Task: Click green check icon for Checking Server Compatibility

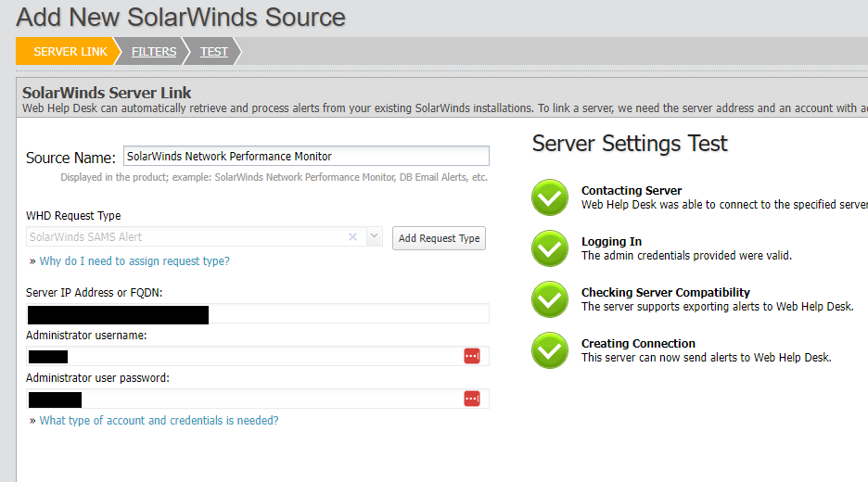Action: pos(550,299)
